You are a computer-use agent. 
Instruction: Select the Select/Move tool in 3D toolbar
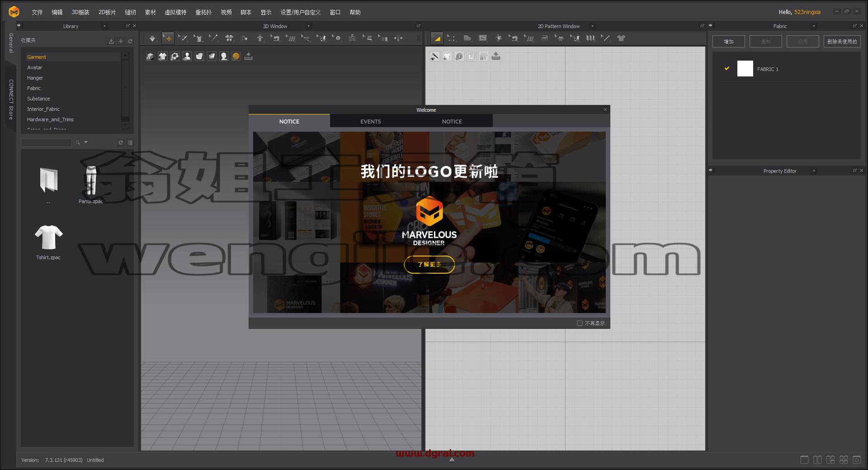(x=168, y=38)
